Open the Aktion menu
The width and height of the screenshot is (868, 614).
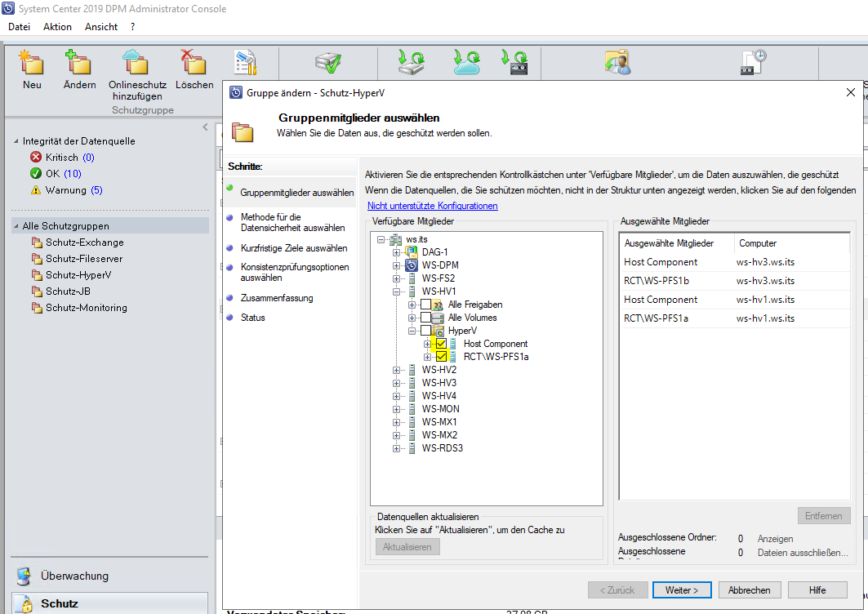pyautogui.click(x=58, y=27)
